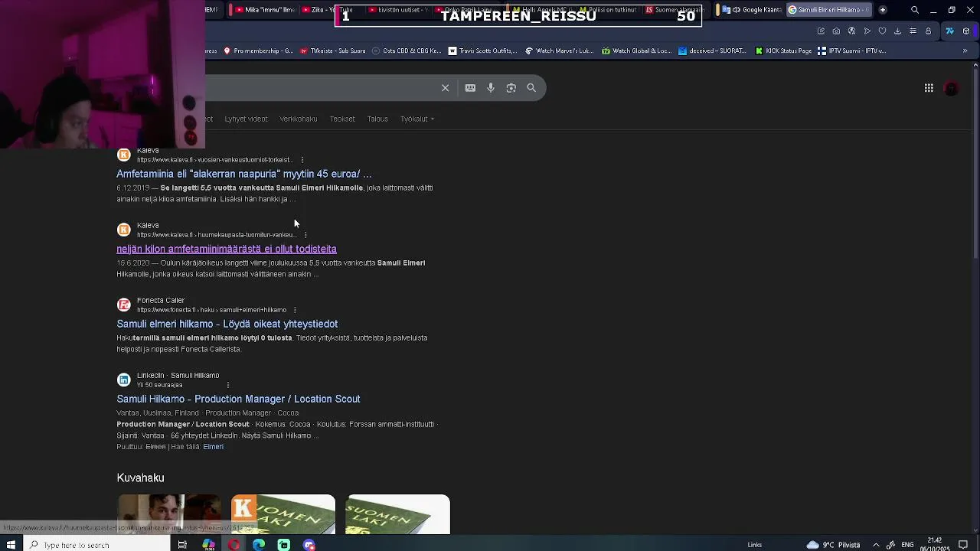Switch to the Mika "immu" YouTube tab
Image resolution: width=980 pixels, height=551 pixels.
click(x=264, y=10)
